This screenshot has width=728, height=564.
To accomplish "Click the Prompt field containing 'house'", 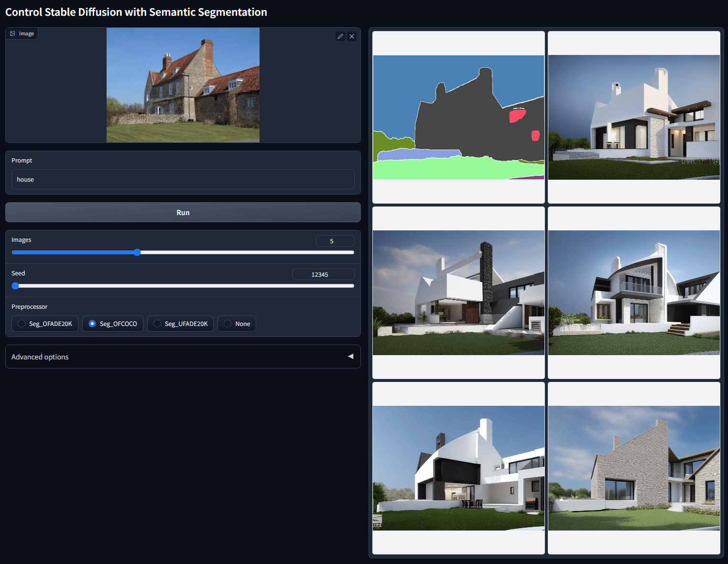I will [x=183, y=179].
